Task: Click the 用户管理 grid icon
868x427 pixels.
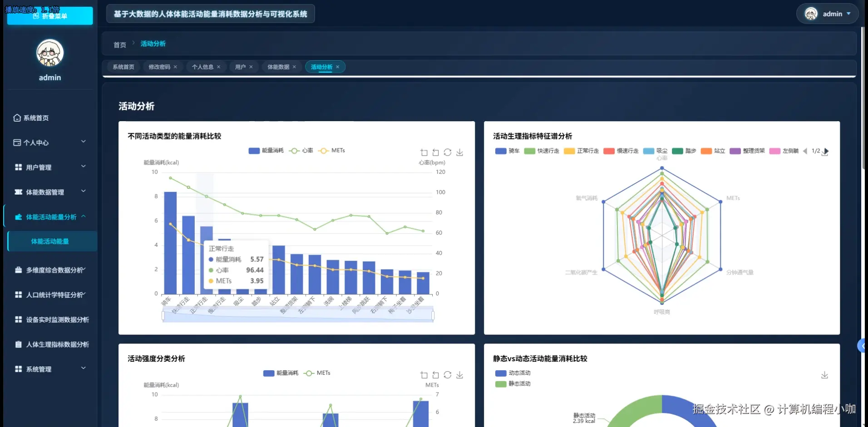Action: pyautogui.click(x=18, y=167)
